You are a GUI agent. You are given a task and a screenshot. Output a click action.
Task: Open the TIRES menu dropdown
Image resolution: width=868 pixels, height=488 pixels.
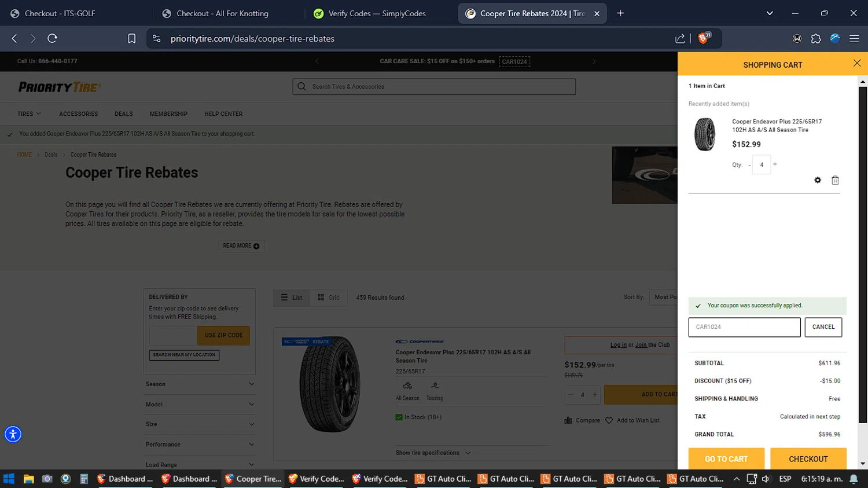29,114
